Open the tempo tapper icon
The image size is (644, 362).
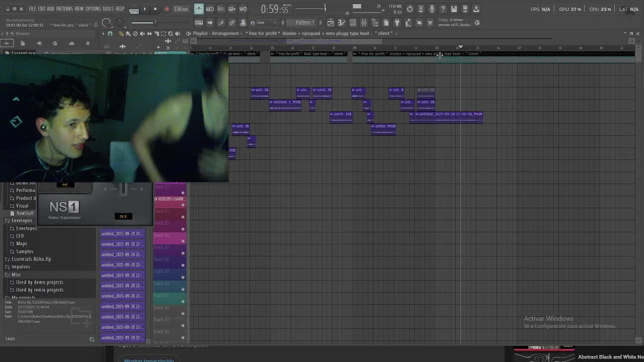point(408,23)
